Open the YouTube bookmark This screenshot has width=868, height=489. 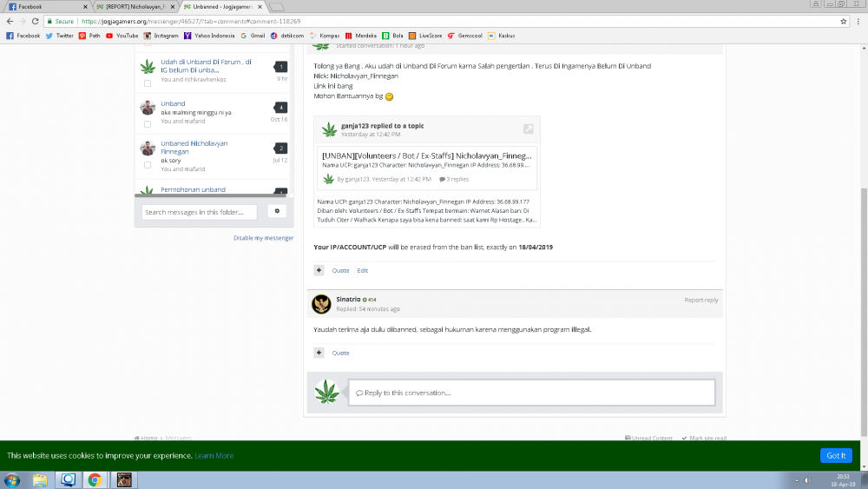(122, 36)
